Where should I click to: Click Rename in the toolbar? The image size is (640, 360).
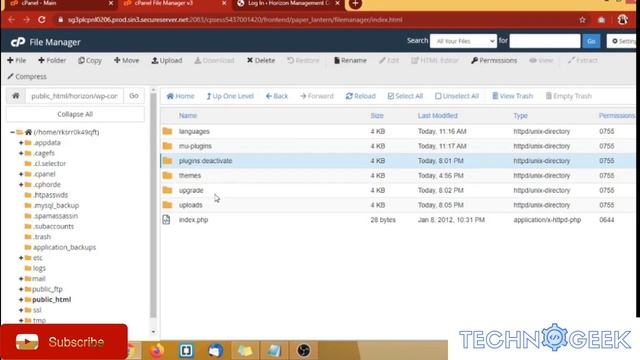(350, 60)
